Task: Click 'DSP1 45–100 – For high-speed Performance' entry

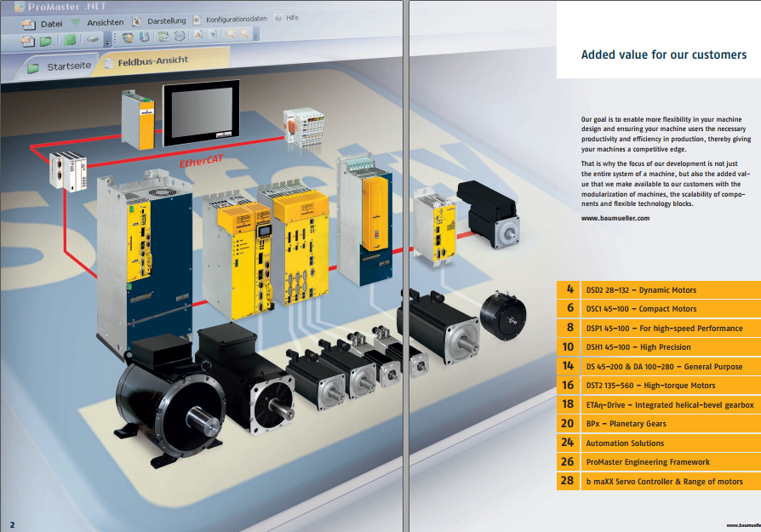Action: [659, 328]
